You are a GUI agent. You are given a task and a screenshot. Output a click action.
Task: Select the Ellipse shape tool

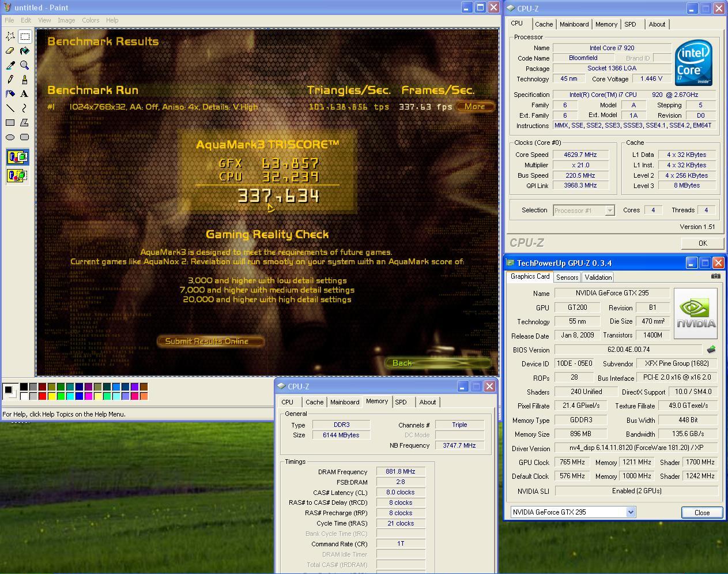10,137
